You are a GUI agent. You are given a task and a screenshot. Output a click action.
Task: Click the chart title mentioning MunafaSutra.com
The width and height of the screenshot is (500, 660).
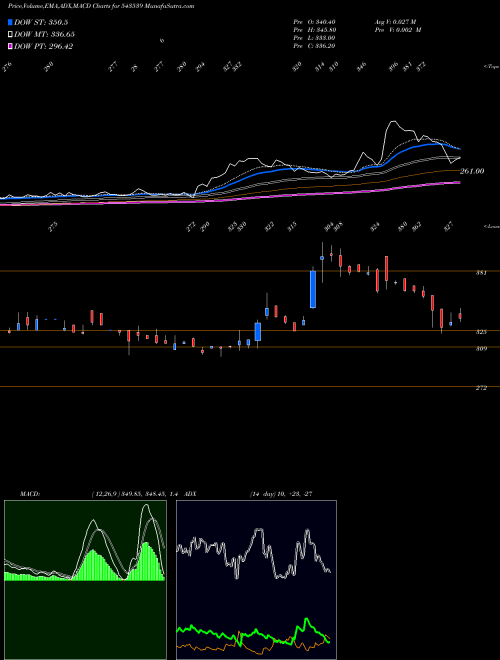[x=101, y=6]
